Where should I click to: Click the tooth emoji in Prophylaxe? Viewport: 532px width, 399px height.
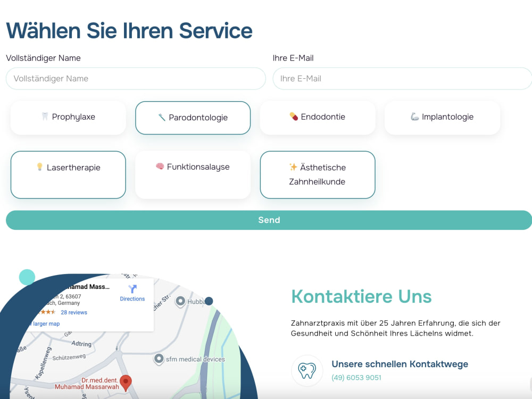[45, 117]
